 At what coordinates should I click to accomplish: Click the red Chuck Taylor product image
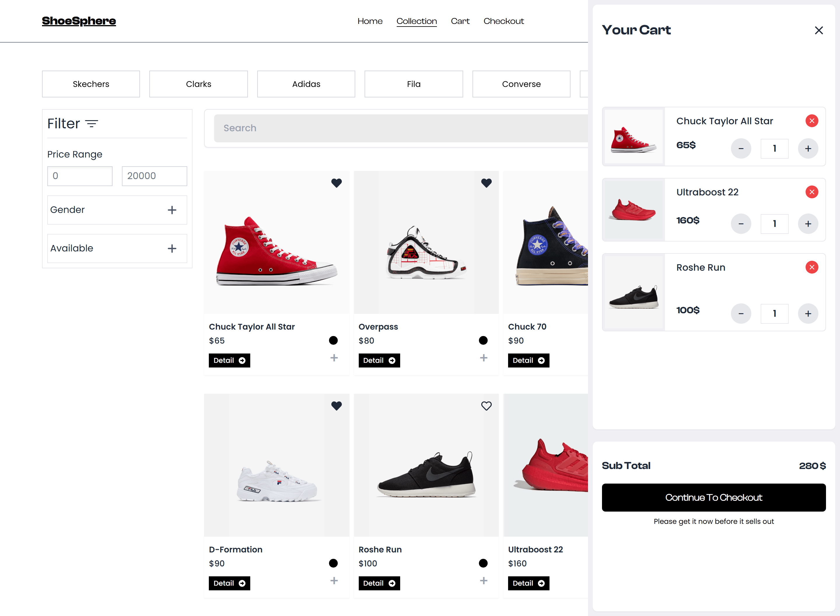pyautogui.click(x=276, y=242)
